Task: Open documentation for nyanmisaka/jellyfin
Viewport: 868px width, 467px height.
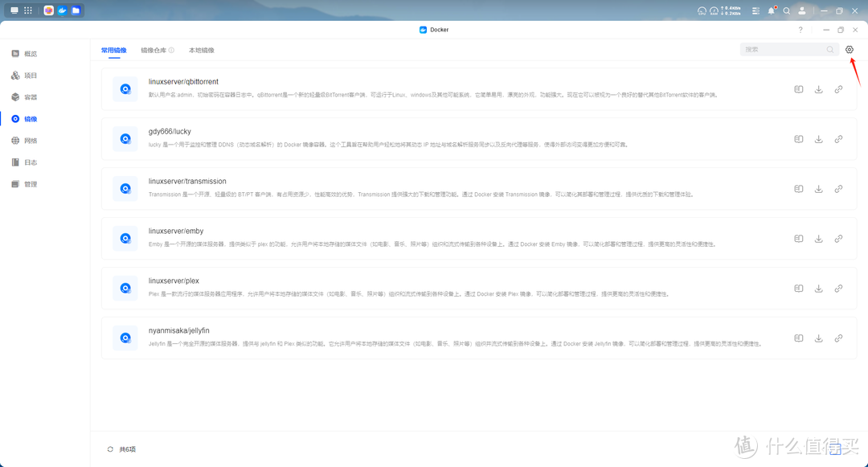Action: point(799,338)
